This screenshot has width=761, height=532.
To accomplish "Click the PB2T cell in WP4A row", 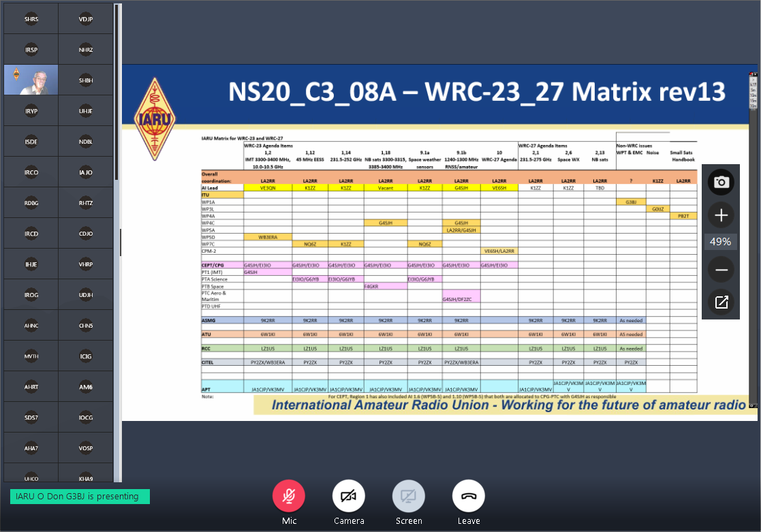I will (683, 216).
